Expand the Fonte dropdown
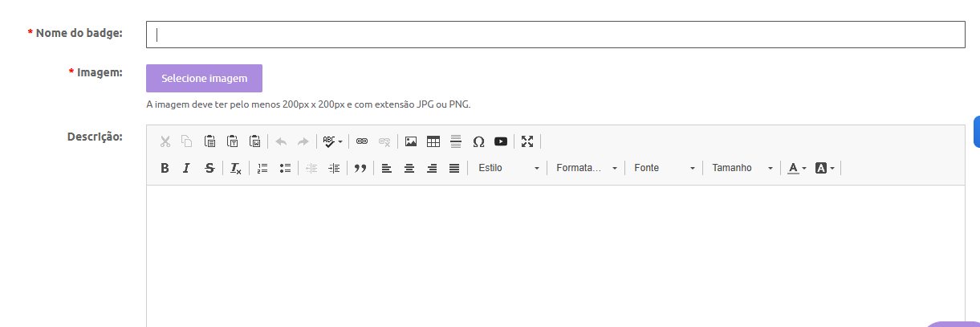The height and width of the screenshot is (327, 980). 664,168
